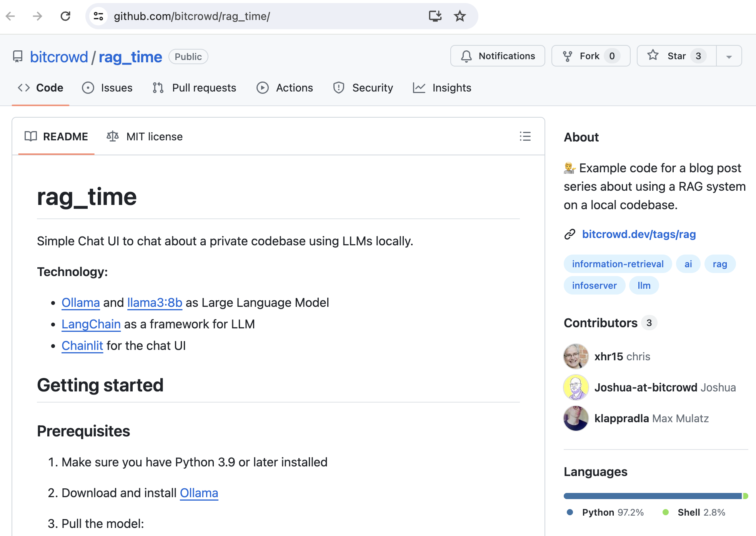Click the Issues icon in repo navigation
This screenshot has height=536, width=756.
pyautogui.click(x=88, y=88)
